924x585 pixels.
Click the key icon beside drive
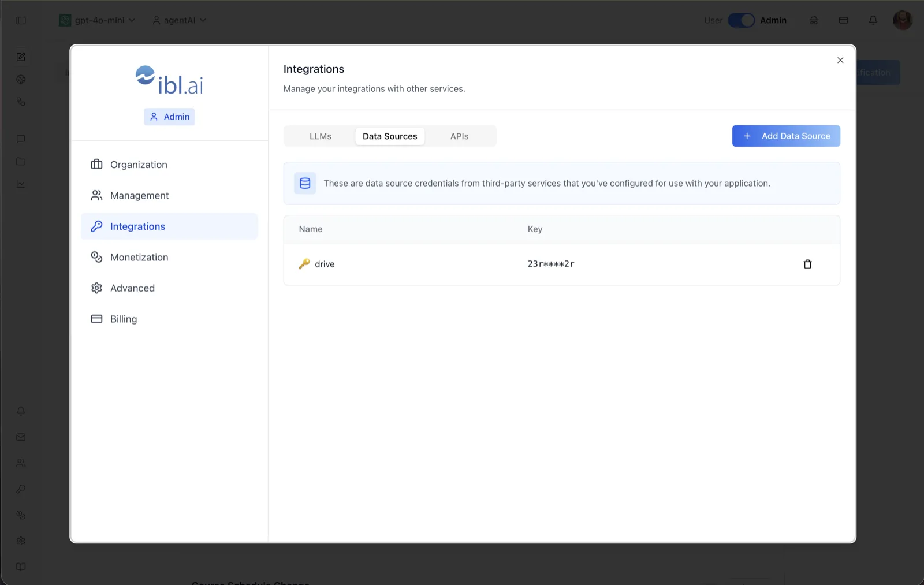click(x=304, y=264)
